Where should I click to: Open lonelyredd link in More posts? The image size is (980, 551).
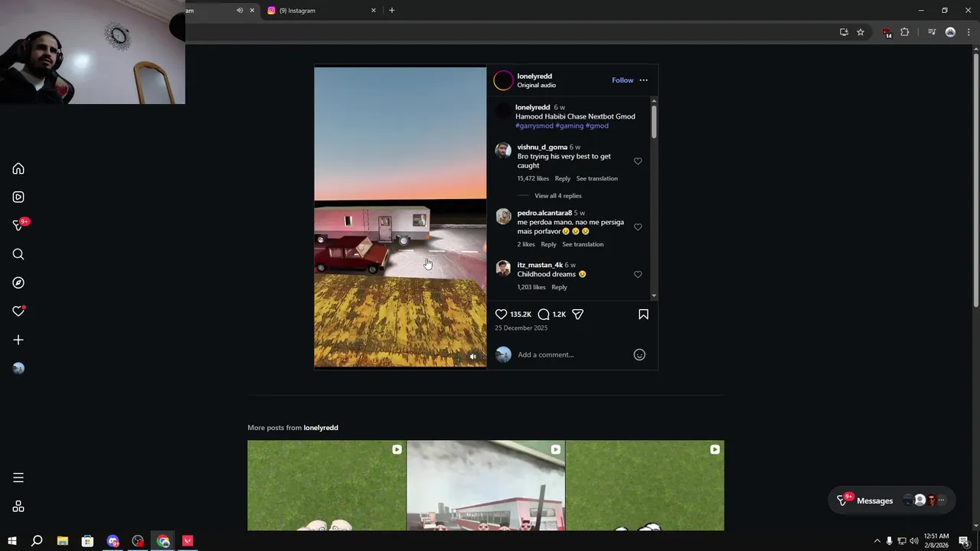coord(321,428)
